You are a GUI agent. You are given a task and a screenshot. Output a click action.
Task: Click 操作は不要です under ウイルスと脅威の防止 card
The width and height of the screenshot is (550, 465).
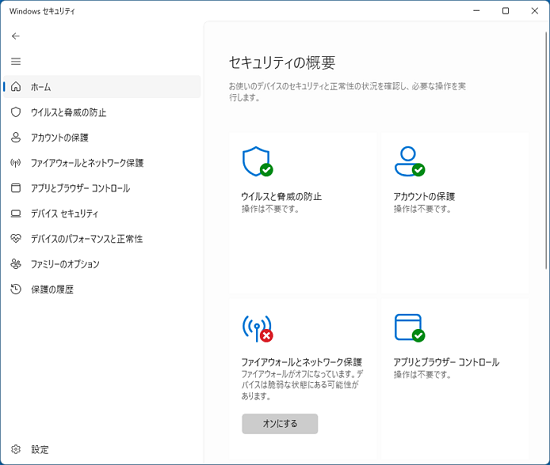click(x=270, y=209)
